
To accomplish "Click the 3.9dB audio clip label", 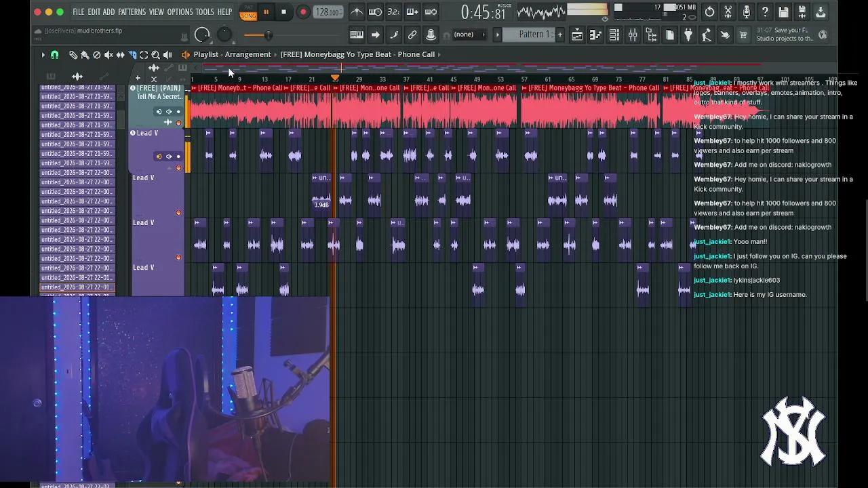I will pyautogui.click(x=321, y=205).
